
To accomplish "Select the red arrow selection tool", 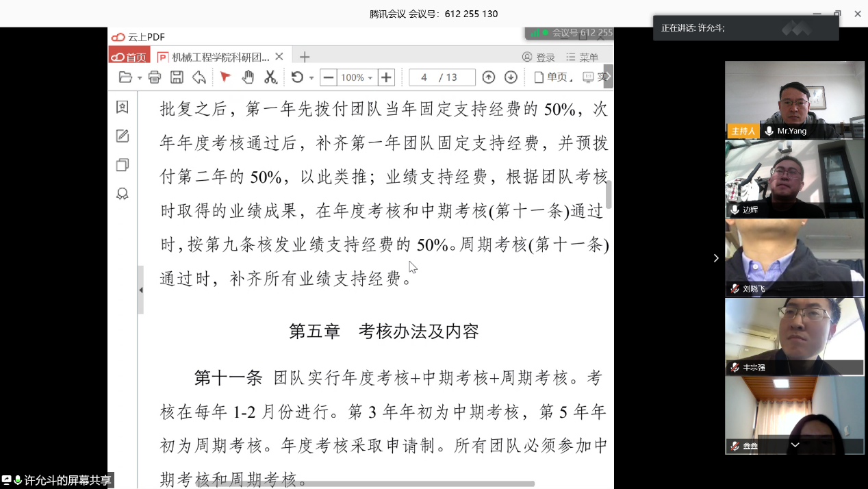I will pyautogui.click(x=225, y=77).
